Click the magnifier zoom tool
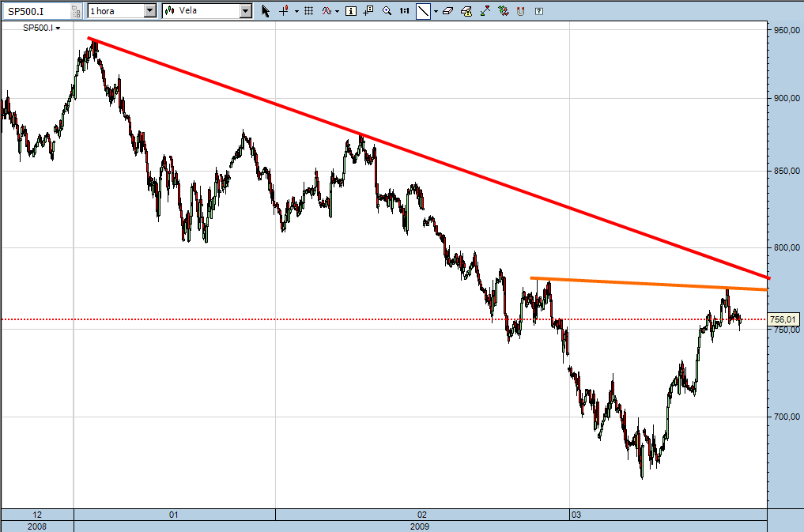The height and width of the screenshot is (532, 804). coord(387,11)
